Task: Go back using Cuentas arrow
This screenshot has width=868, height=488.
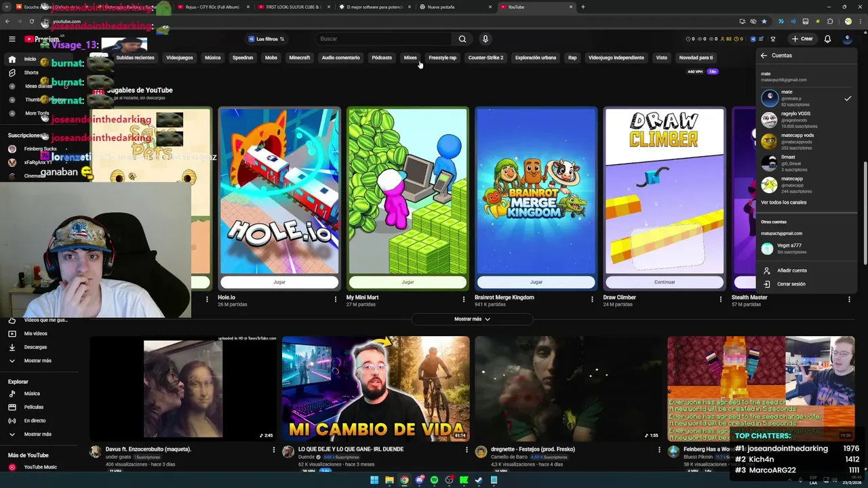Action: (x=764, y=56)
